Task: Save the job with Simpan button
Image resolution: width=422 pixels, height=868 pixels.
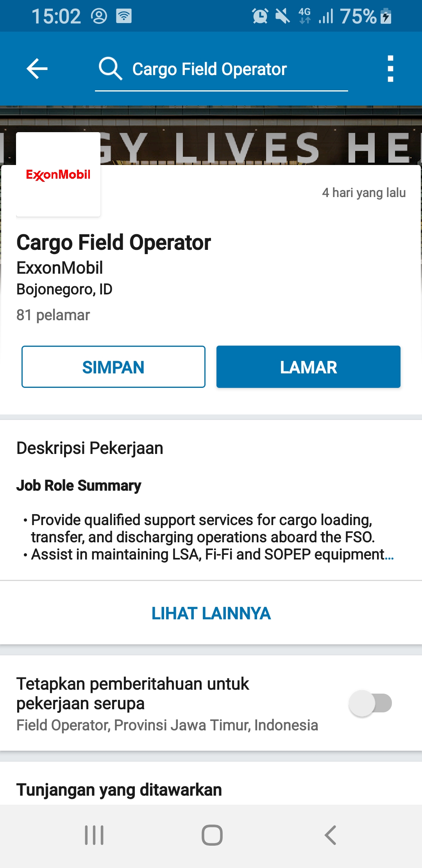Action: [113, 367]
